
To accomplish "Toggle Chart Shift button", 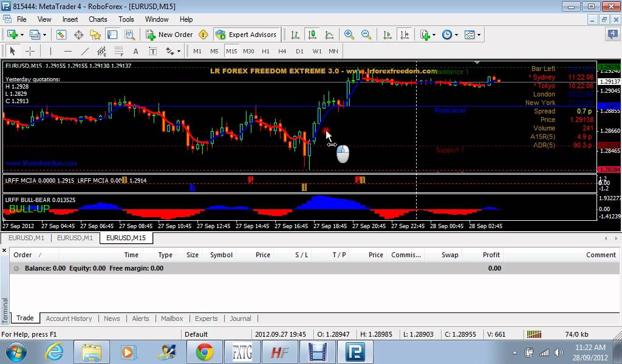I will pyautogui.click(x=405, y=35).
